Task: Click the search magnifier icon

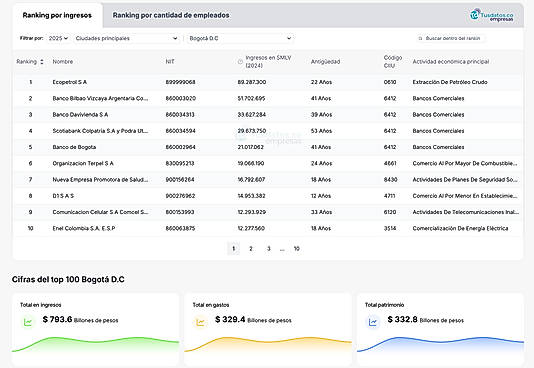Action: [420, 38]
